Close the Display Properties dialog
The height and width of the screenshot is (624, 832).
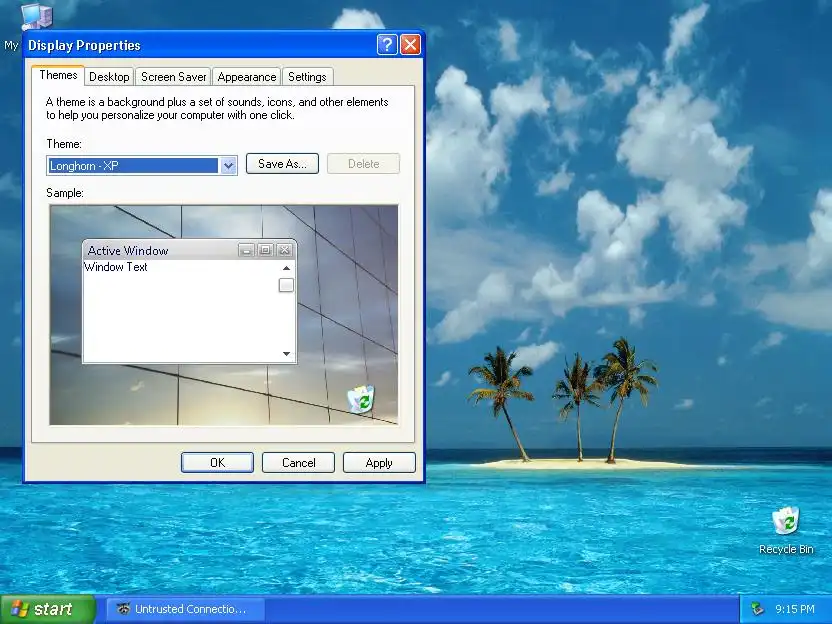[410, 45]
